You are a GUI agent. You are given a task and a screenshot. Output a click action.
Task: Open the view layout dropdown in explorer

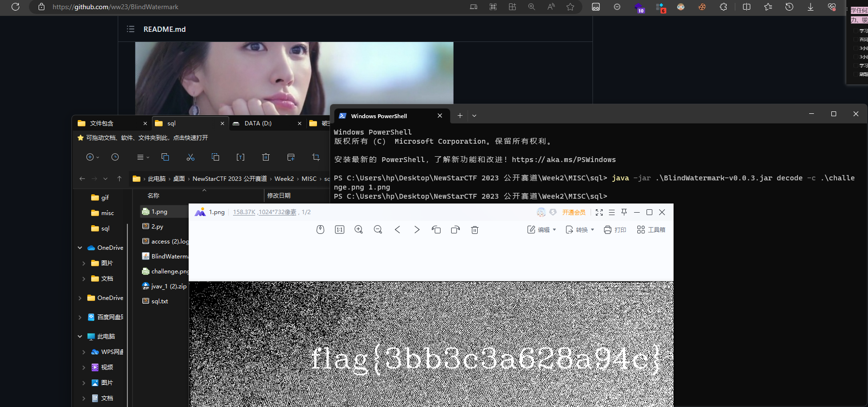[x=143, y=157]
